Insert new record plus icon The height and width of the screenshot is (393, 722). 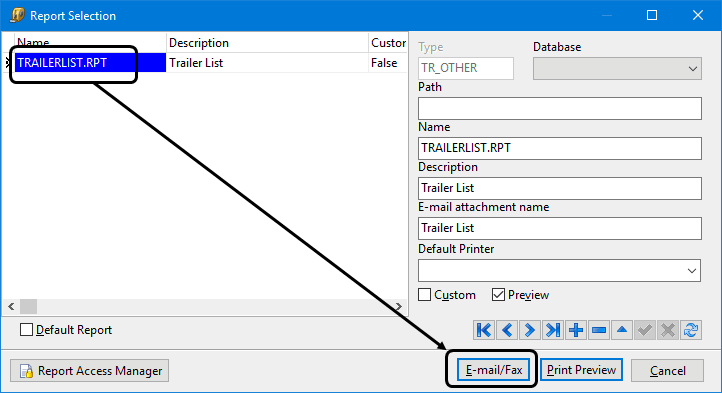[x=576, y=330]
